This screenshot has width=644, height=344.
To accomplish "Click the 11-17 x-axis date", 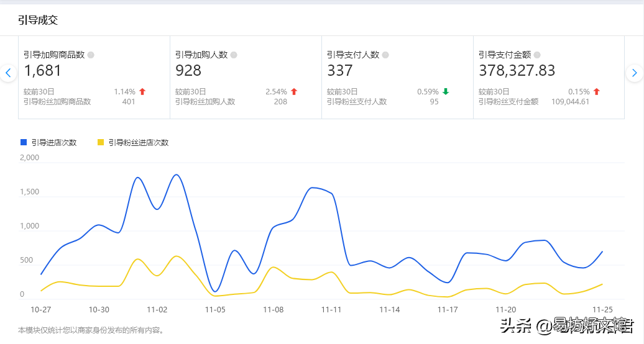I will (x=448, y=310).
